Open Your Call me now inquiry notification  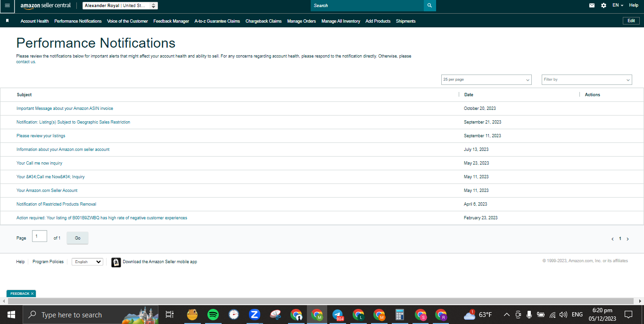[39, 163]
